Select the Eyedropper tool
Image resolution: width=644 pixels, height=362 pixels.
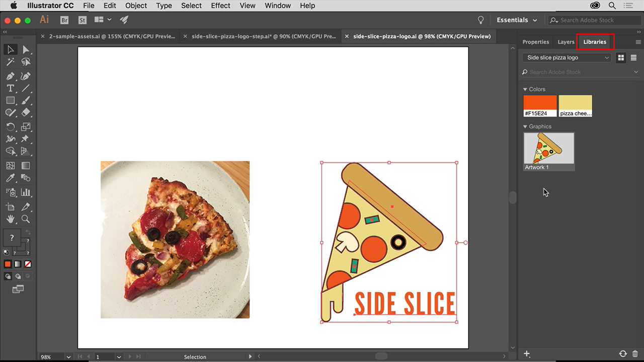click(11, 178)
